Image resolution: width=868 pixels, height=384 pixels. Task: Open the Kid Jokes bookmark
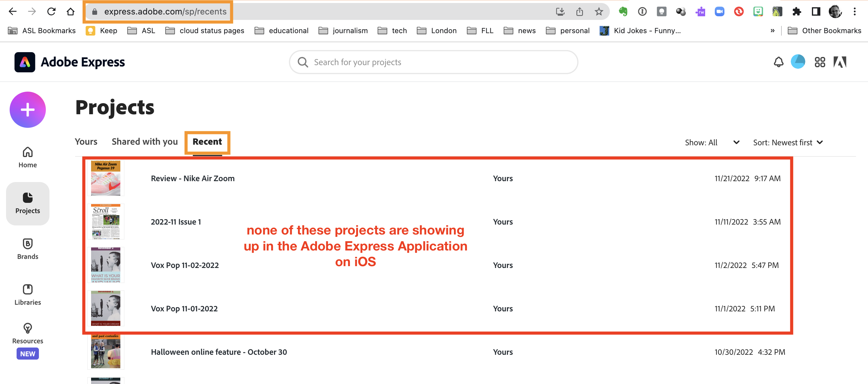[x=641, y=30]
